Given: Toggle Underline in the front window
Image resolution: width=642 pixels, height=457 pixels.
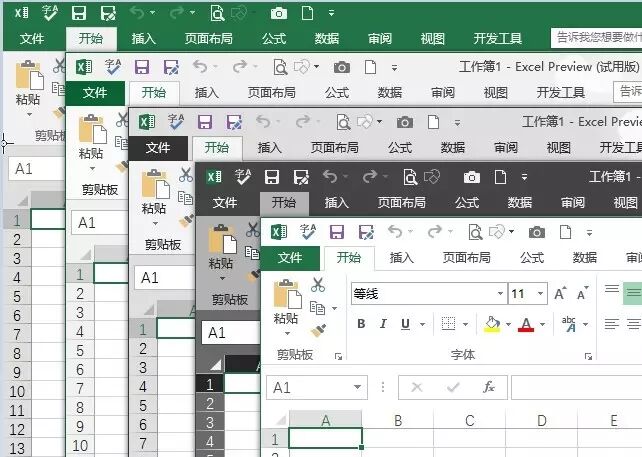Looking at the screenshot, I should (405, 324).
